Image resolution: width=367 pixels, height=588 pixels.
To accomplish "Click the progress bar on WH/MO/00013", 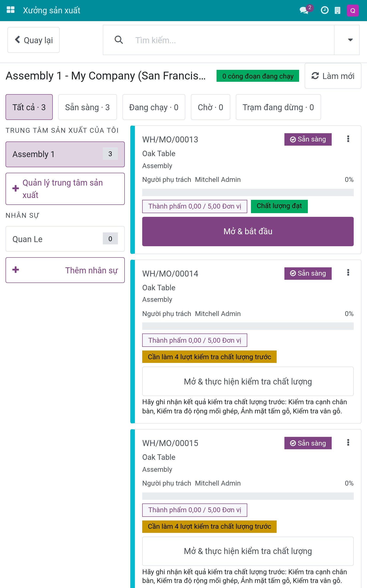I will (x=248, y=192).
